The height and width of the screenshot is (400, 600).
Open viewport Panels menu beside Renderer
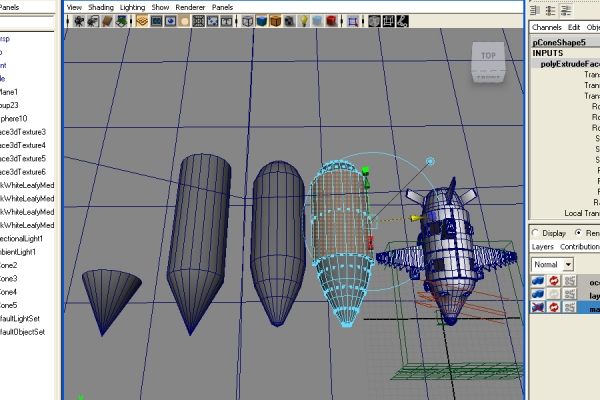(222, 7)
